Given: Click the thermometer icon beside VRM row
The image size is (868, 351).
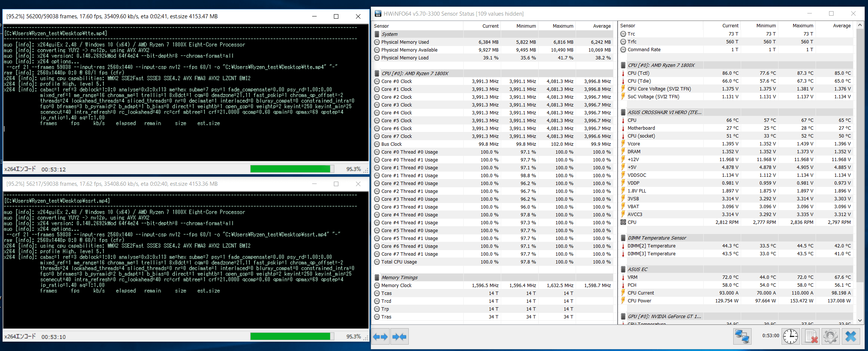Looking at the screenshot, I should 623,277.
